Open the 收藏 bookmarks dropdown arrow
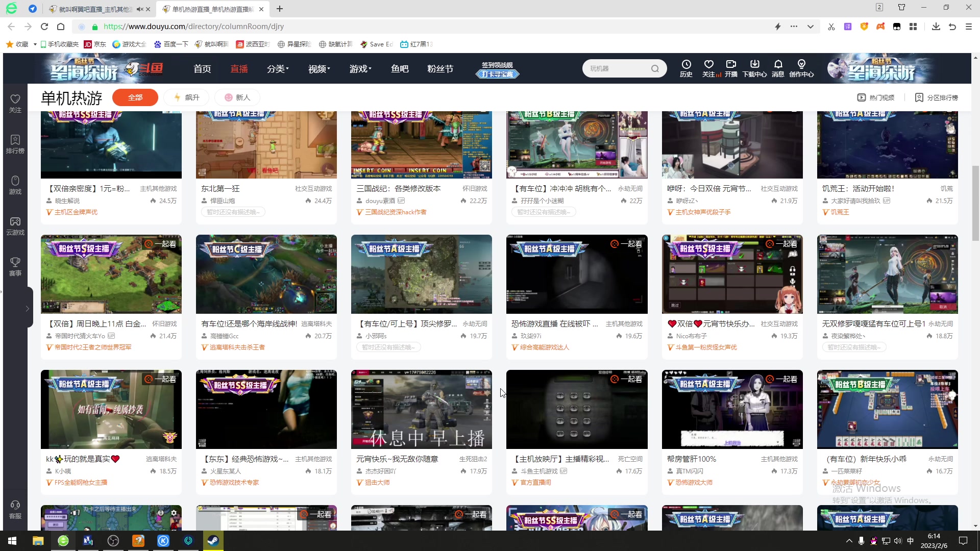Image resolution: width=980 pixels, height=551 pixels. pyautogui.click(x=35, y=44)
